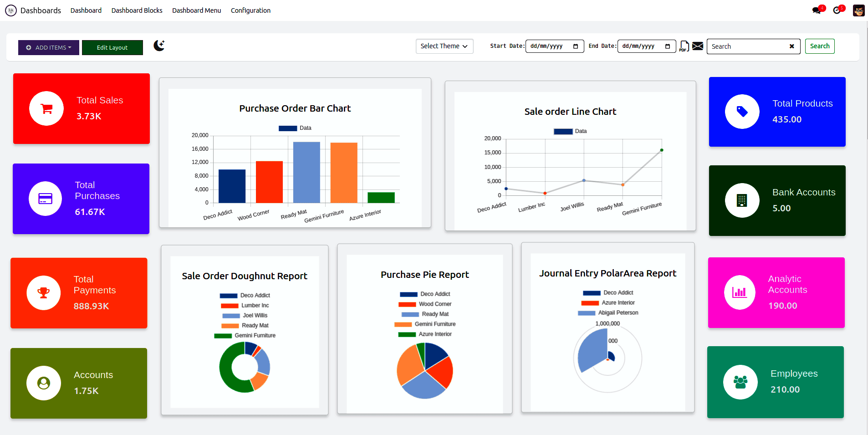Screen dimensions: 868x435
Task: Click the Dashboards app logo
Action: 10,10
